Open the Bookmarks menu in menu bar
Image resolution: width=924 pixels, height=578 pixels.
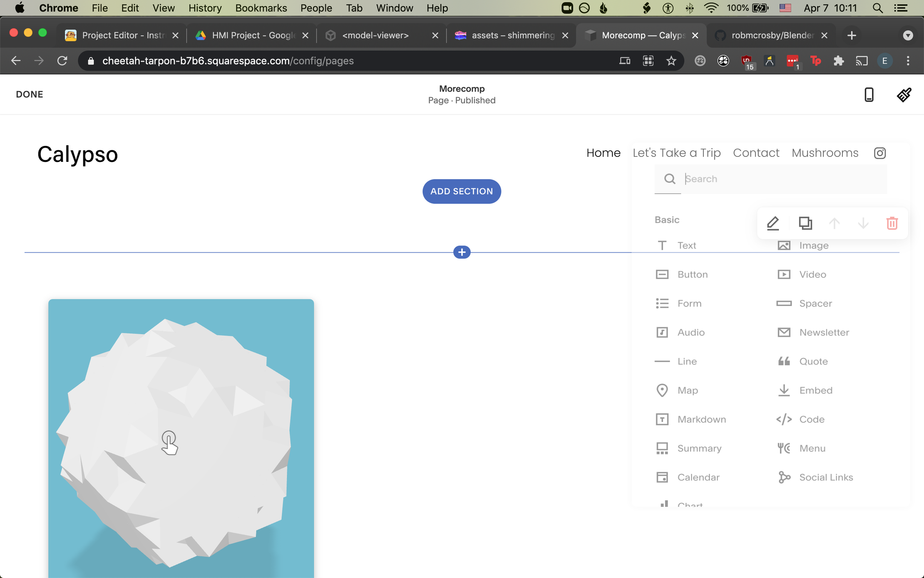point(261,8)
